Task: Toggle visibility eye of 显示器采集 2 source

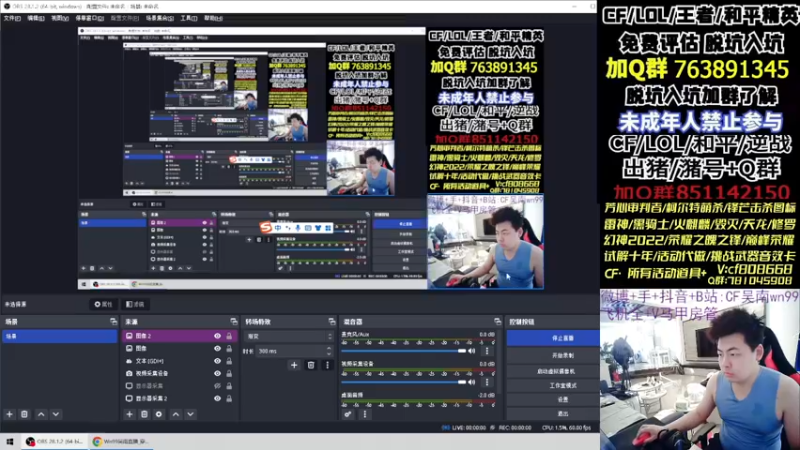Action: pyautogui.click(x=217, y=398)
